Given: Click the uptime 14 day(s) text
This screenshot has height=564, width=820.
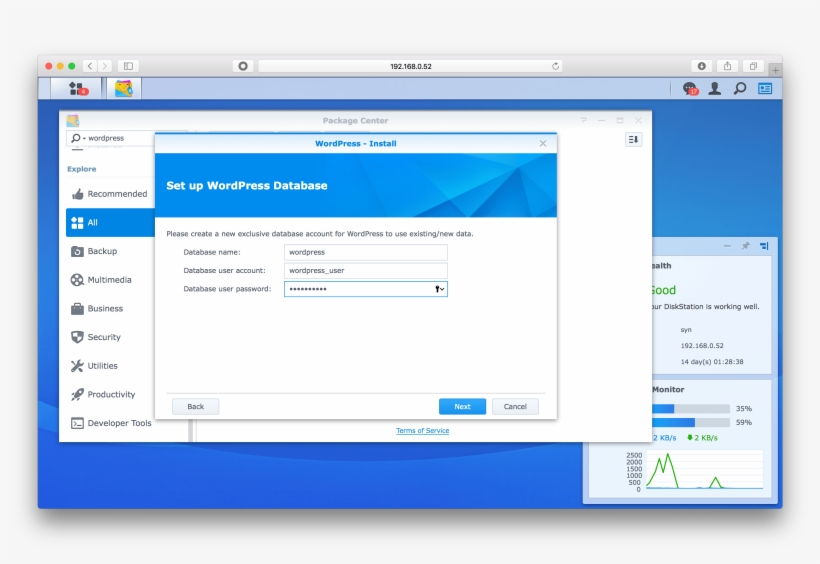Looking at the screenshot, I should 712,362.
